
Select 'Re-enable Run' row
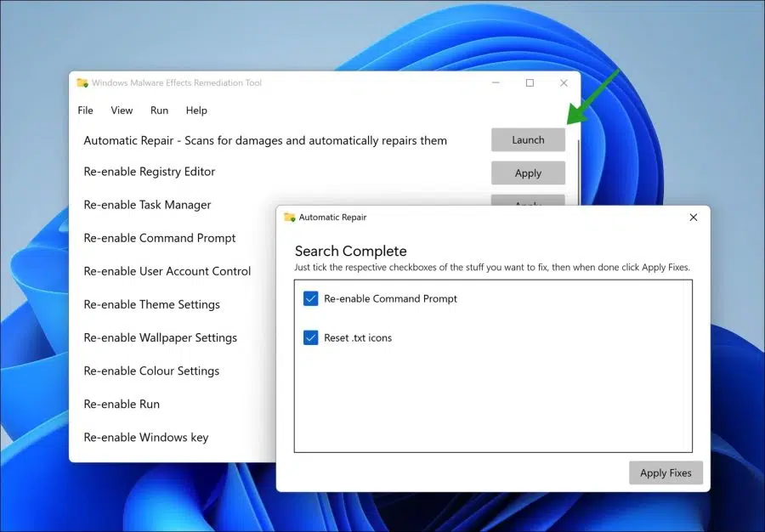[122, 404]
